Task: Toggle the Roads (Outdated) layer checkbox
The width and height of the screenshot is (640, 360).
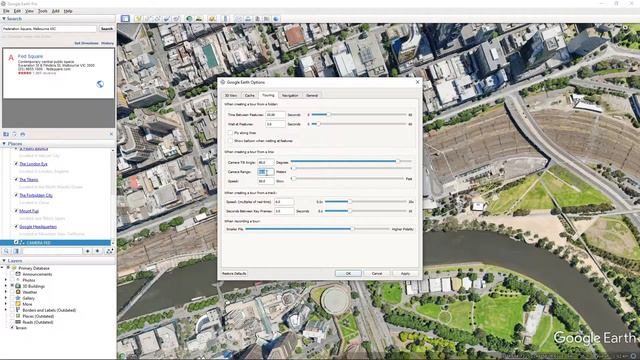Action: [12, 322]
